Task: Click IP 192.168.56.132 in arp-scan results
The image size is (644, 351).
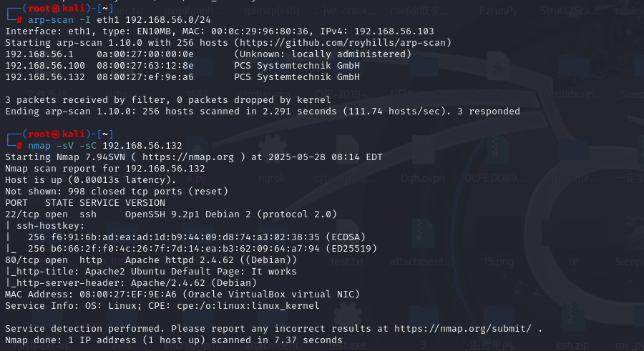Action: pyautogui.click(x=45, y=77)
